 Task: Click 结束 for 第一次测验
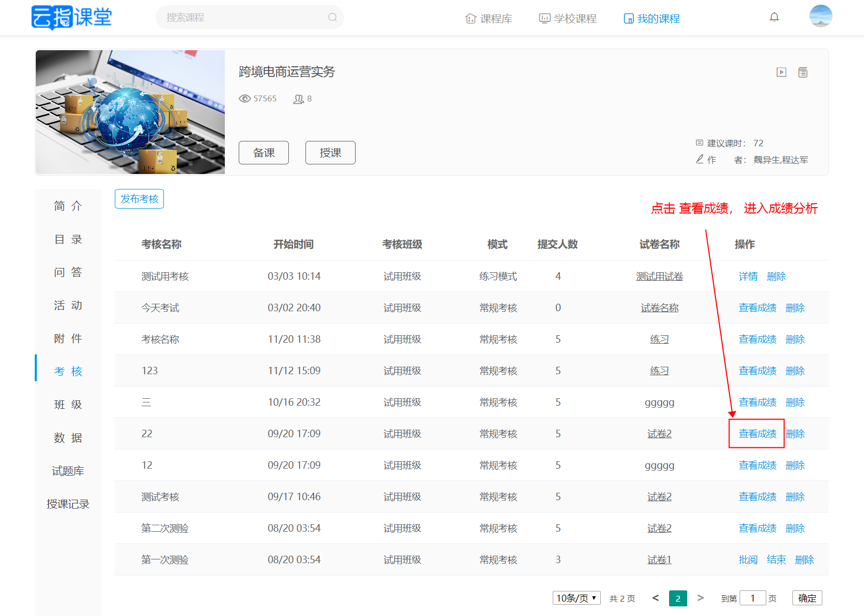click(x=776, y=560)
